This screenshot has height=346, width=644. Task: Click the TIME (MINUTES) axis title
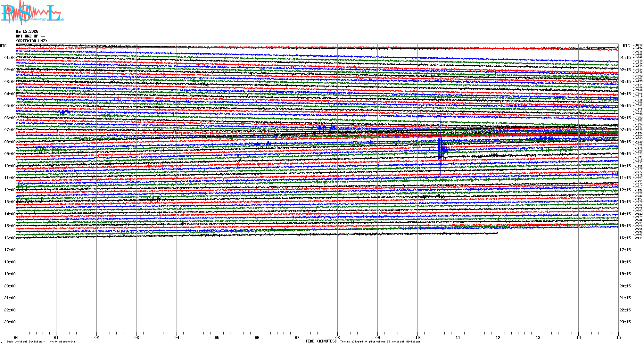click(321, 341)
